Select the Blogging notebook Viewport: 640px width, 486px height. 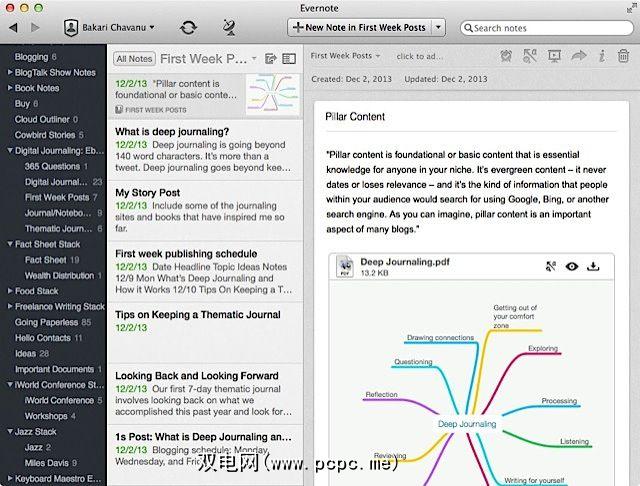click(36, 57)
